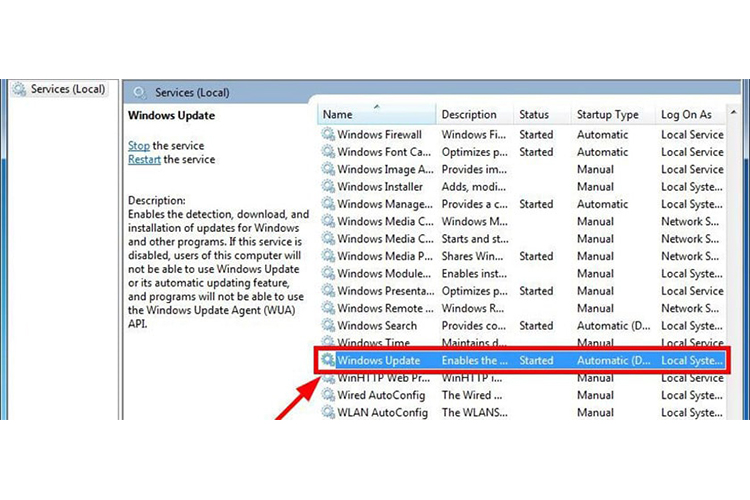Click the 'Windows Update' heading in details pane
750x500 pixels.
(171, 115)
